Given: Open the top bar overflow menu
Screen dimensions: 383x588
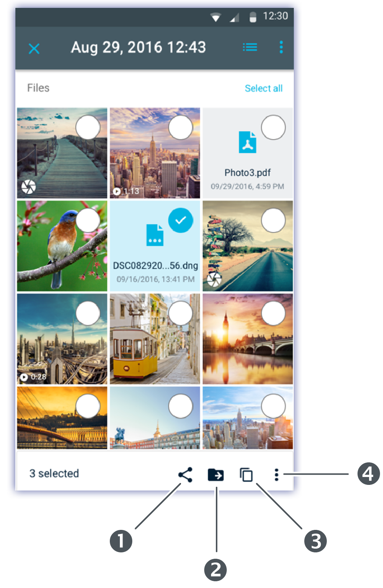Looking at the screenshot, I should 281,47.
